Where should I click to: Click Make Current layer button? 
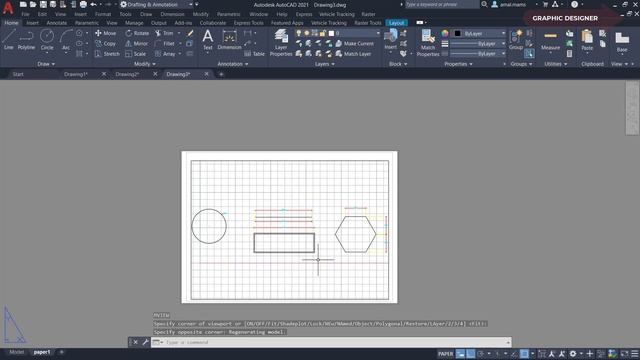tap(355, 43)
